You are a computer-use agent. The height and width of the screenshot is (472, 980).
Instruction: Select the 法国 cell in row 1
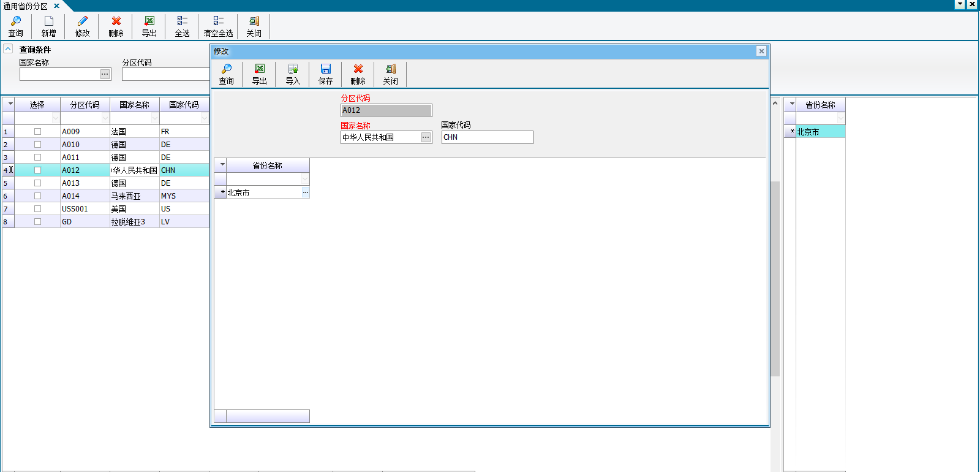coord(135,132)
